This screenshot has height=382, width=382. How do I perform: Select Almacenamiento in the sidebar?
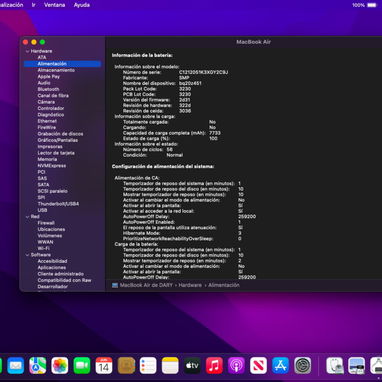pyautogui.click(x=56, y=70)
